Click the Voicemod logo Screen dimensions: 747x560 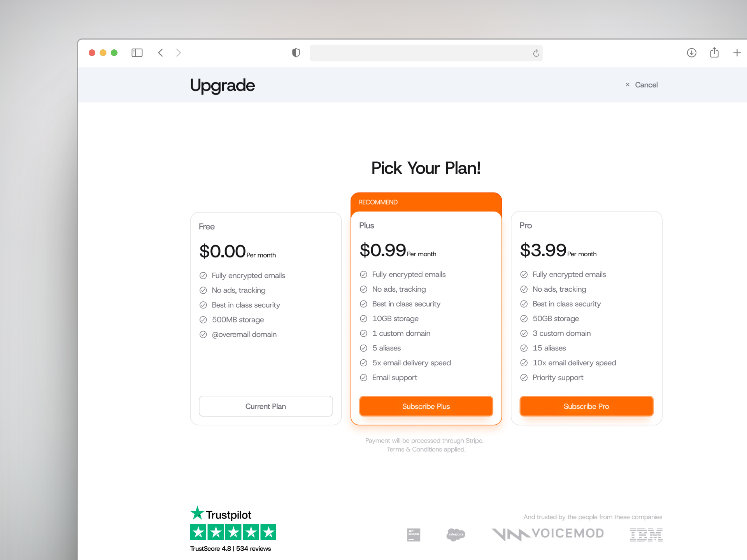(548, 534)
